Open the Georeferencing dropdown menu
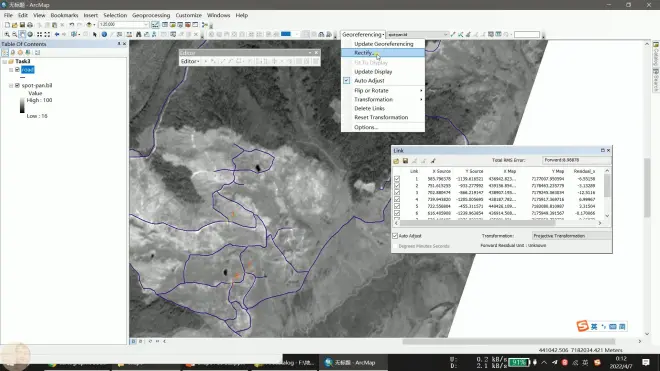Screen dimensions: 660x371 [x=363, y=35]
